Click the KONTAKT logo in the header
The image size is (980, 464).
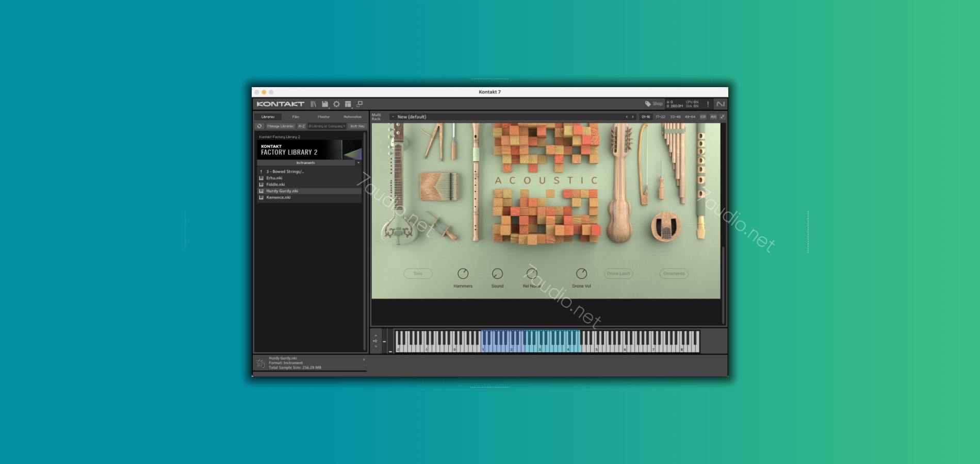[281, 104]
